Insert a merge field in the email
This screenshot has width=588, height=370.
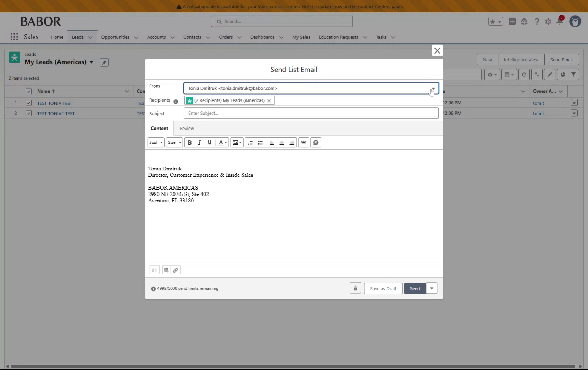(155, 270)
